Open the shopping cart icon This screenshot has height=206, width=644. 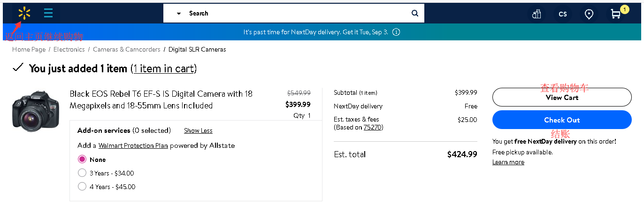pos(615,14)
